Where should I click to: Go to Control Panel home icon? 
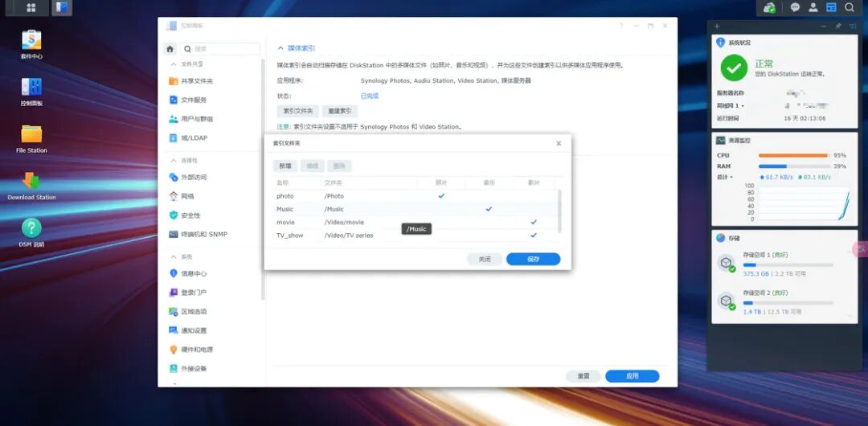tap(170, 49)
